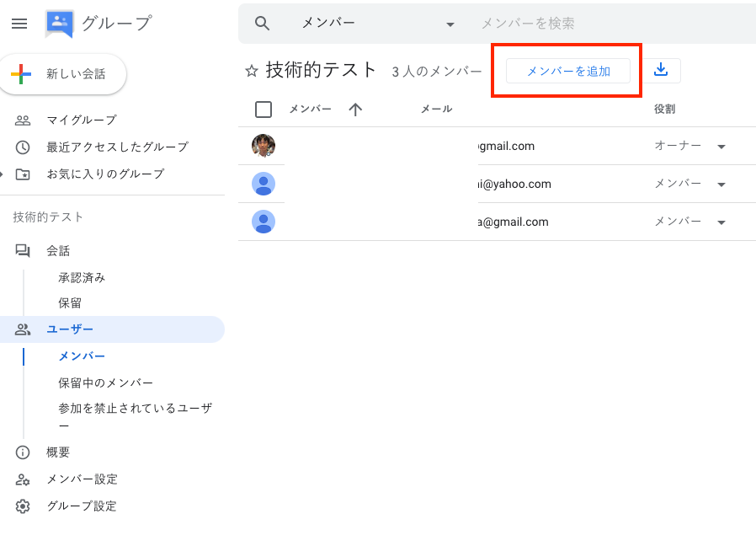Viewport: 756px width, 535px height.
Task: Click the a@gmail.com member avatar icon
Action: (264, 222)
